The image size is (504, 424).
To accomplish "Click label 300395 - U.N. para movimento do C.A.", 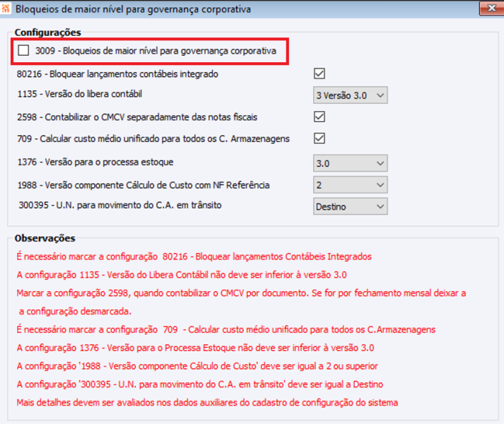I will tap(120, 205).
